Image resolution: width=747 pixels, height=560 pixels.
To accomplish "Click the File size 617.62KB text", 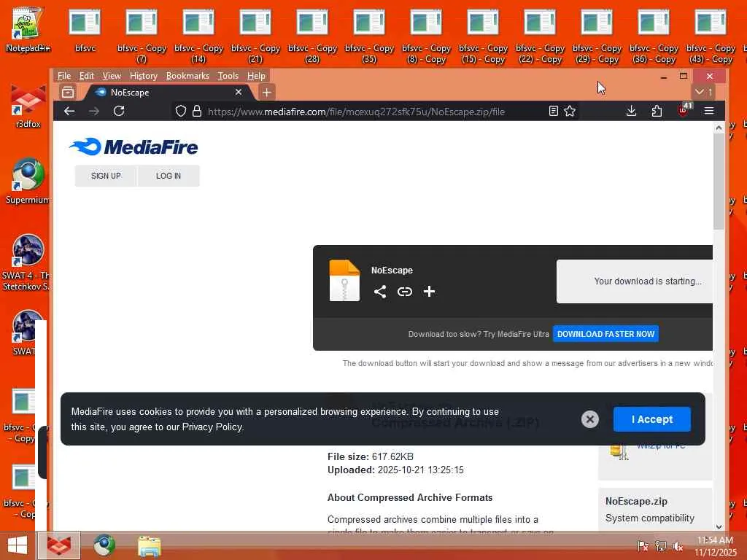I will tap(370, 456).
